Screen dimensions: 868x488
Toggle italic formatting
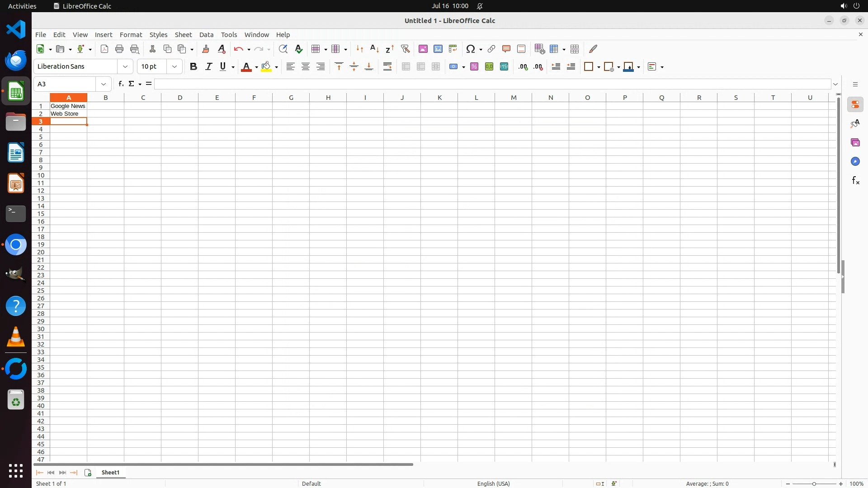tap(208, 67)
